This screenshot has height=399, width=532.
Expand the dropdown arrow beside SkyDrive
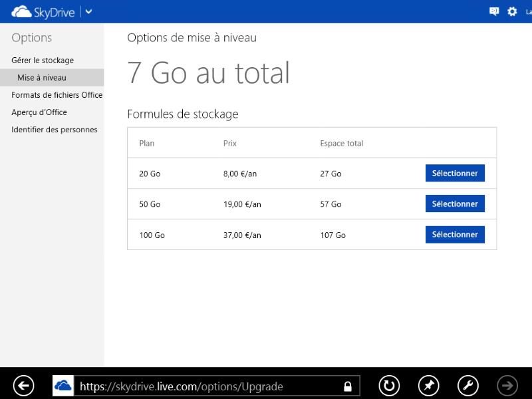[x=89, y=11]
